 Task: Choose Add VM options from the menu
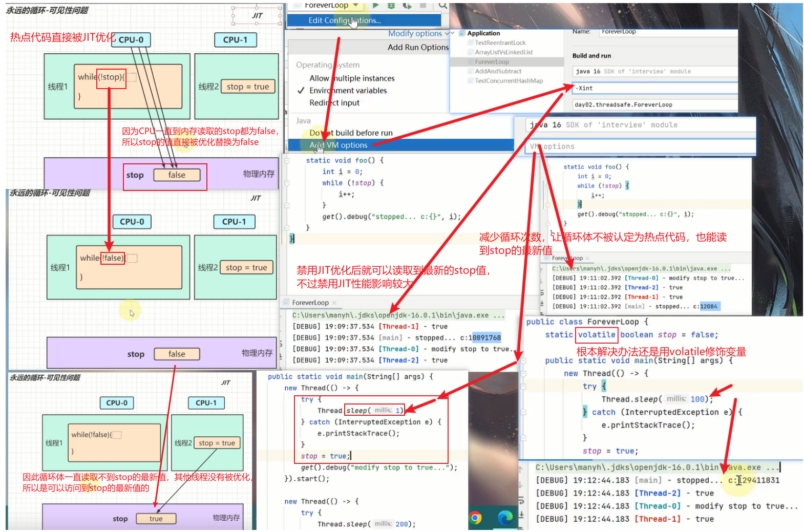[338, 145]
